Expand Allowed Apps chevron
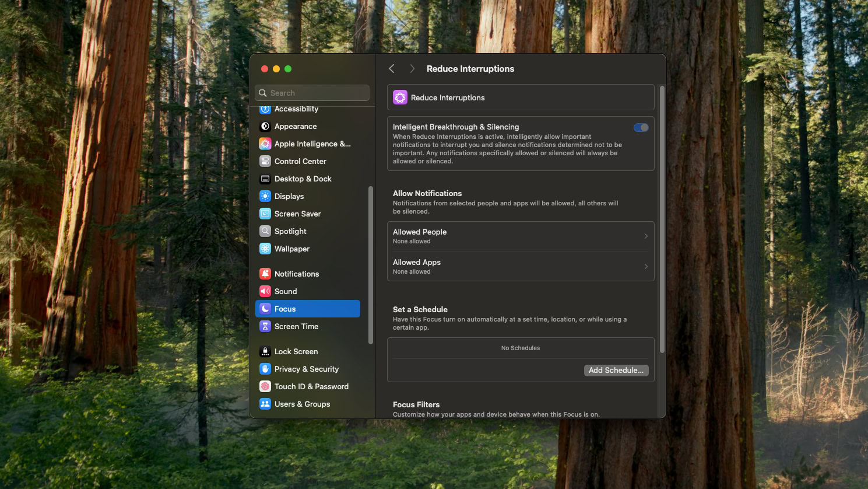The height and width of the screenshot is (489, 868). [x=645, y=267]
